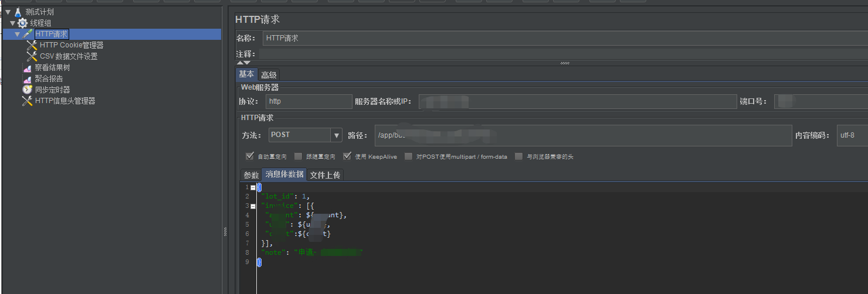Open the 消息体数据 tab
Viewport: 868px width, 294px height.
(x=284, y=175)
